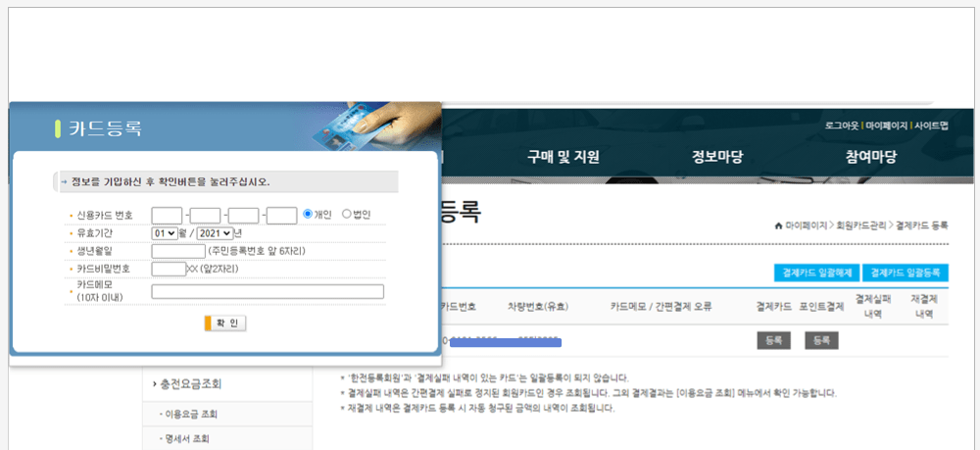Click the 결제카드 일괄등록 button
Viewport: 980px width, 450px height.
click(906, 274)
